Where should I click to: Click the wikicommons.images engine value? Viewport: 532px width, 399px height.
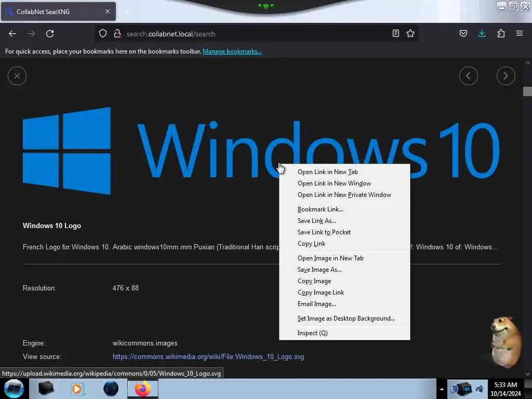click(x=145, y=343)
